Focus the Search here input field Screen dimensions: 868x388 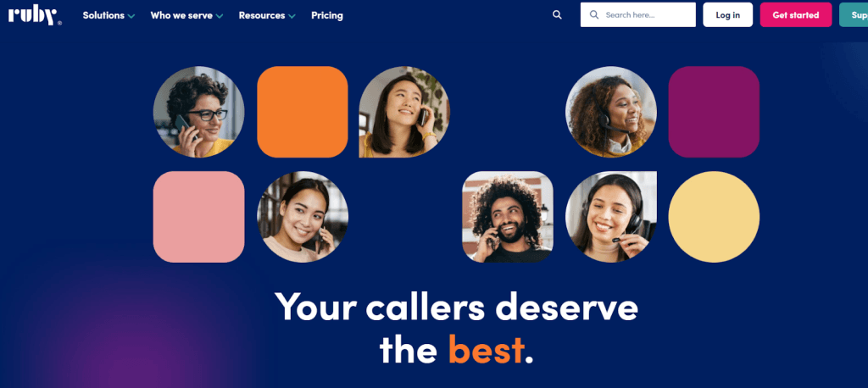[637, 15]
